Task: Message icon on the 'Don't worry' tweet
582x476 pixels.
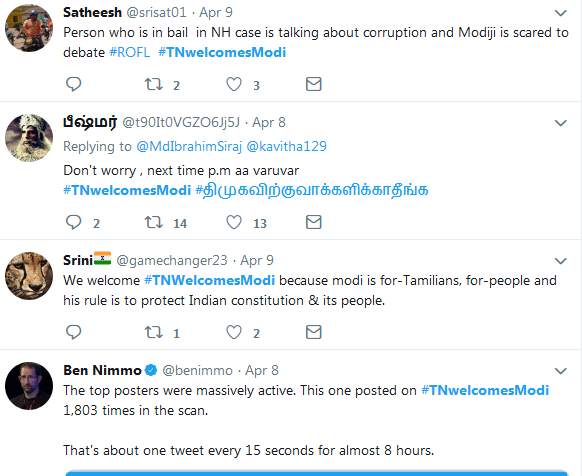Action: pos(314,222)
